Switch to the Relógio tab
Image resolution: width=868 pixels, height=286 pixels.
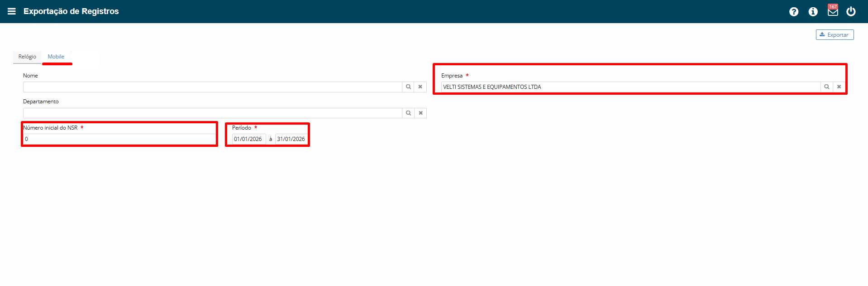coord(27,57)
